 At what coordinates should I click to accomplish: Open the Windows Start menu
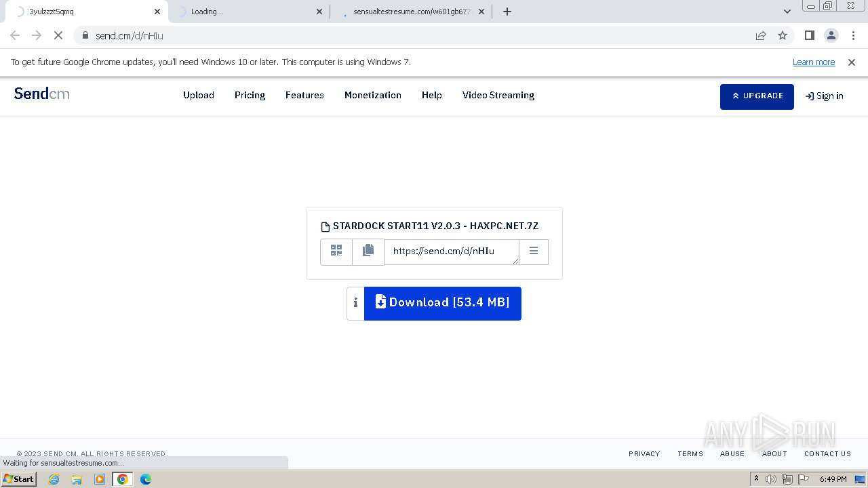(19, 479)
